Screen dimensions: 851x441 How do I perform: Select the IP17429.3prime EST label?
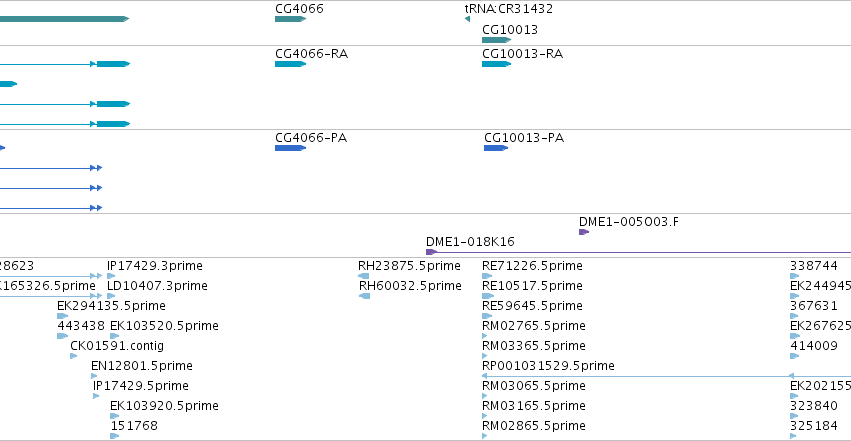155,266
